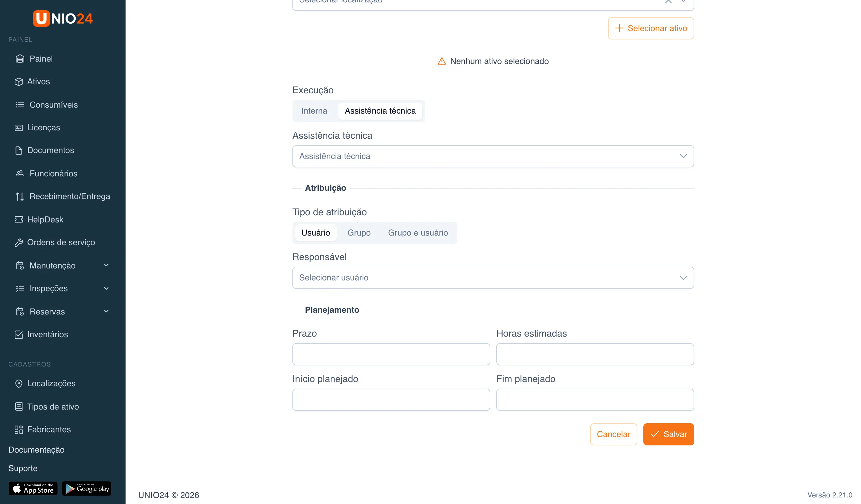The height and width of the screenshot is (504, 861).
Task: Select the Recebimento/Entrega arrows icon
Action: click(x=20, y=196)
